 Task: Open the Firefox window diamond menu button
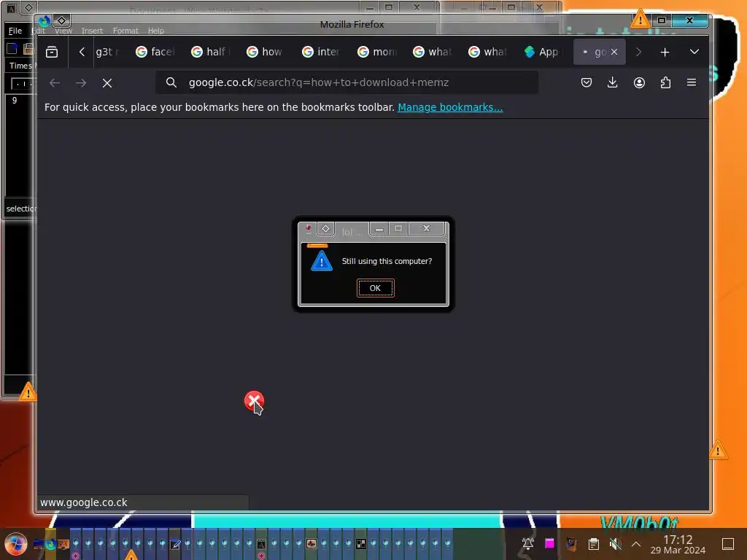coord(61,20)
